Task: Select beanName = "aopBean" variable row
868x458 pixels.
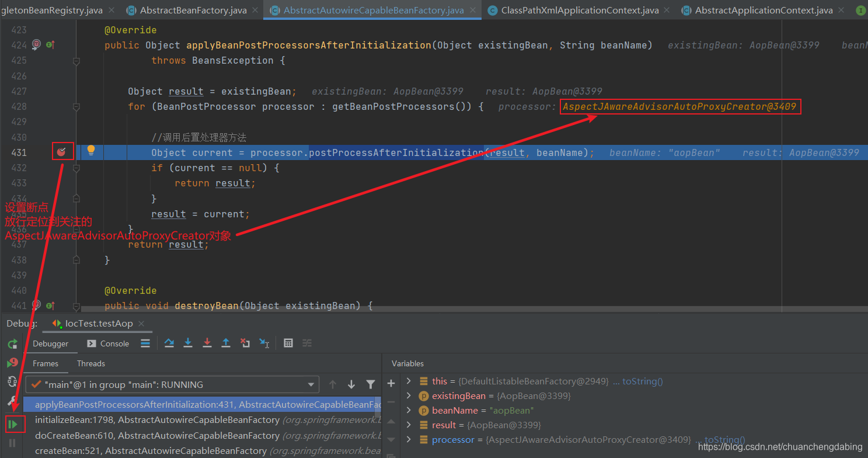Action: pyautogui.click(x=634, y=410)
